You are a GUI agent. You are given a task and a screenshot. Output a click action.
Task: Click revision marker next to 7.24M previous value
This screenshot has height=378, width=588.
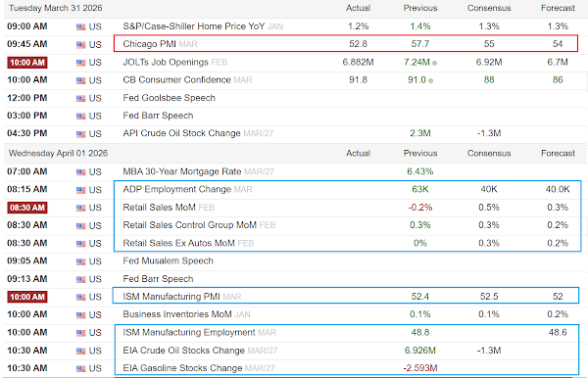tap(434, 63)
